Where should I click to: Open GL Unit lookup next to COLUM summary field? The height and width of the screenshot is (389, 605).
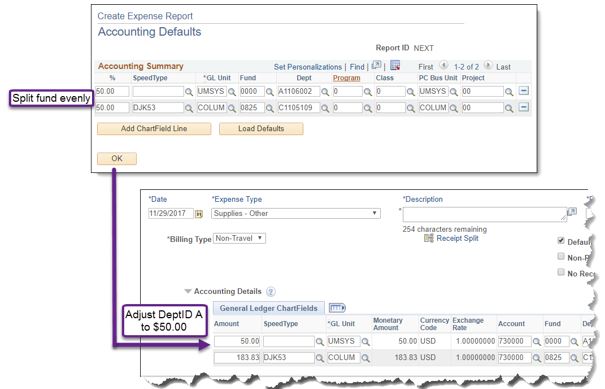click(232, 108)
